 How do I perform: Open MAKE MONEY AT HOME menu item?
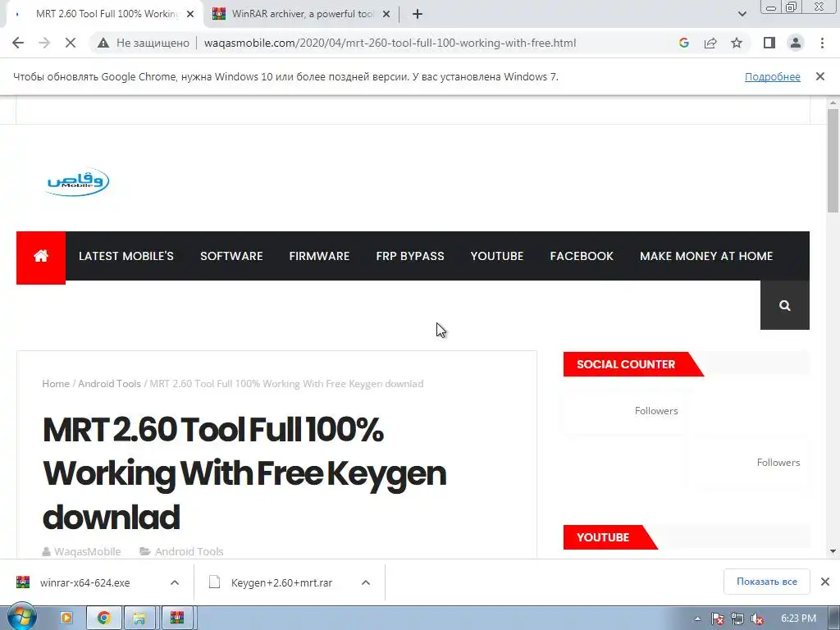pyautogui.click(x=706, y=256)
